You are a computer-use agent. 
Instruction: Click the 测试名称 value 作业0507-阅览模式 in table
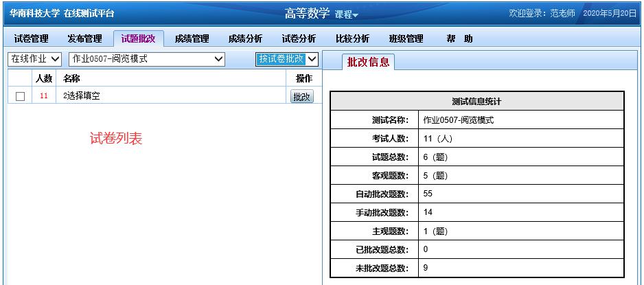click(459, 120)
